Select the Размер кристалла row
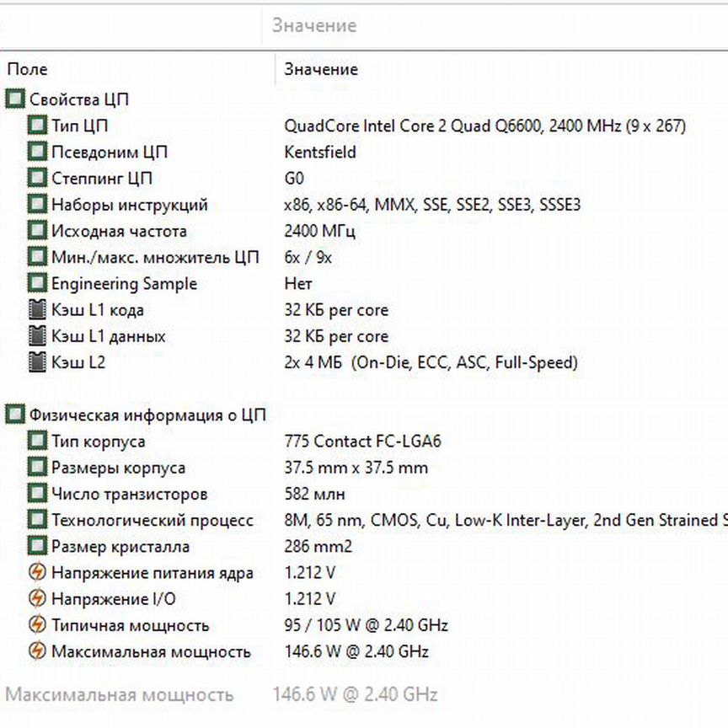728x728 pixels. [120, 546]
